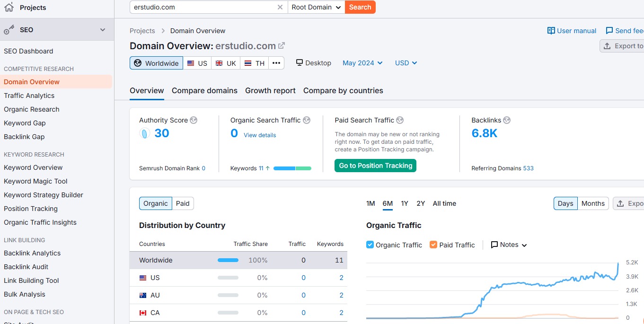Open SEO Dashboard in the sidebar
644x324 pixels.
tap(28, 51)
